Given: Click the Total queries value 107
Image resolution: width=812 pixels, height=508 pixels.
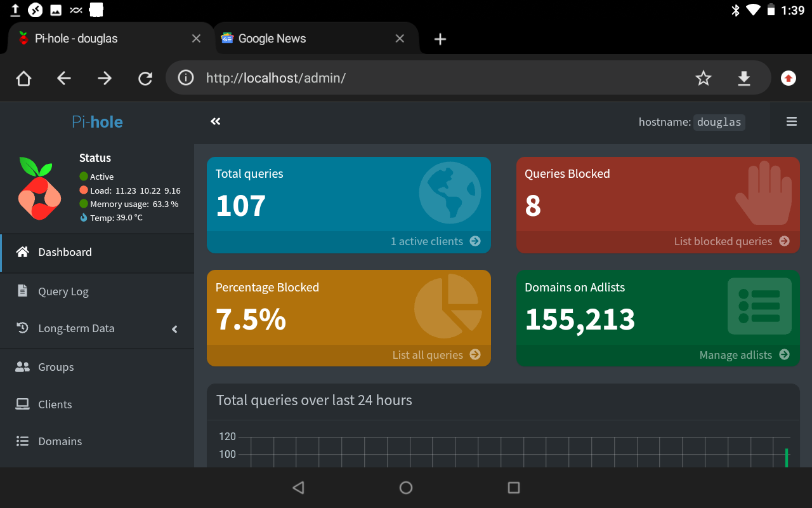Looking at the screenshot, I should (241, 206).
